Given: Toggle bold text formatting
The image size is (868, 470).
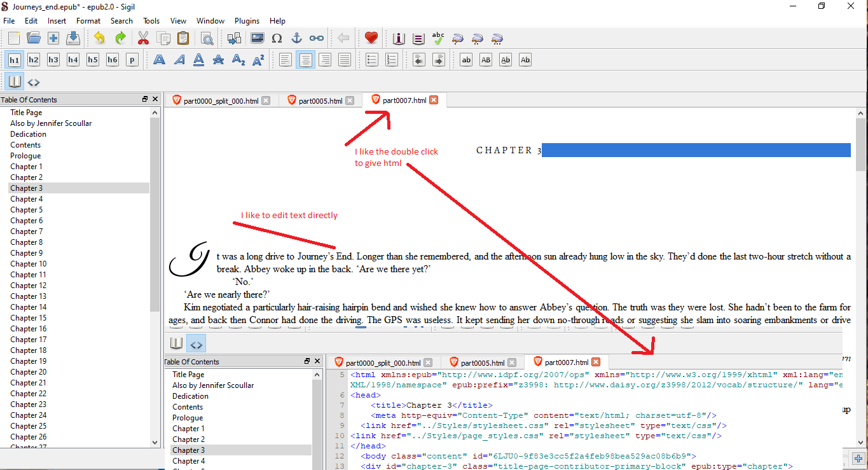Looking at the screenshot, I should point(159,60).
